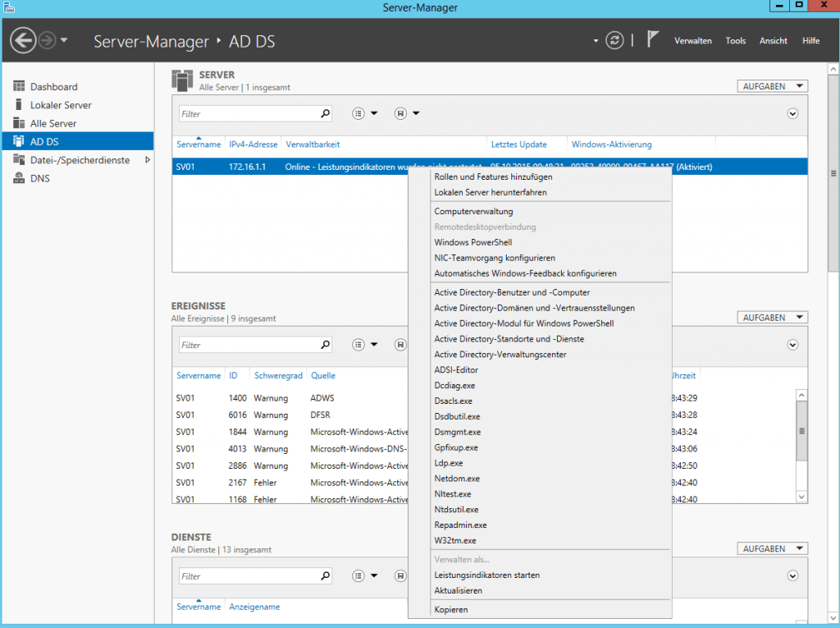Open the filter dropdown arrow next to list icon
The height and width of the screenshot is (628, 840).
pyautogui.click(x=374, y=112)
